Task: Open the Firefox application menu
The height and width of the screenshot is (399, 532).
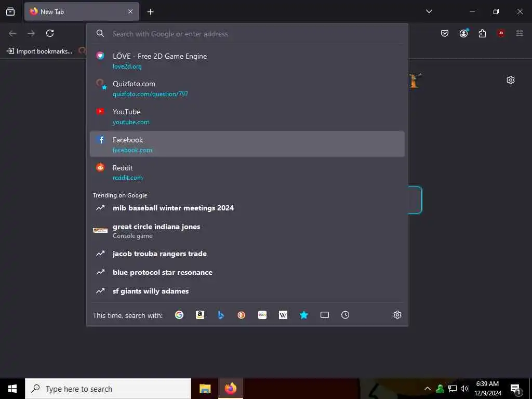Action: pyautogui.click(x=520, y=33)
